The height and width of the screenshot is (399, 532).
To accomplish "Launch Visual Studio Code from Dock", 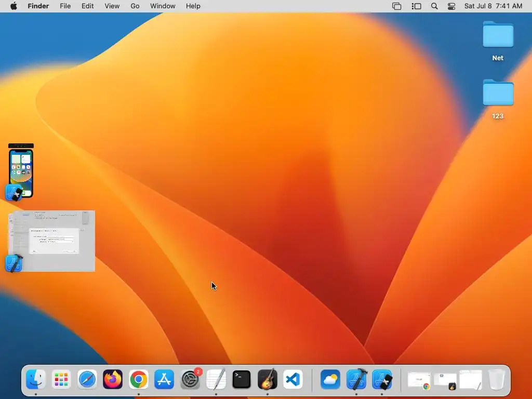I will [x=293, y=379].
